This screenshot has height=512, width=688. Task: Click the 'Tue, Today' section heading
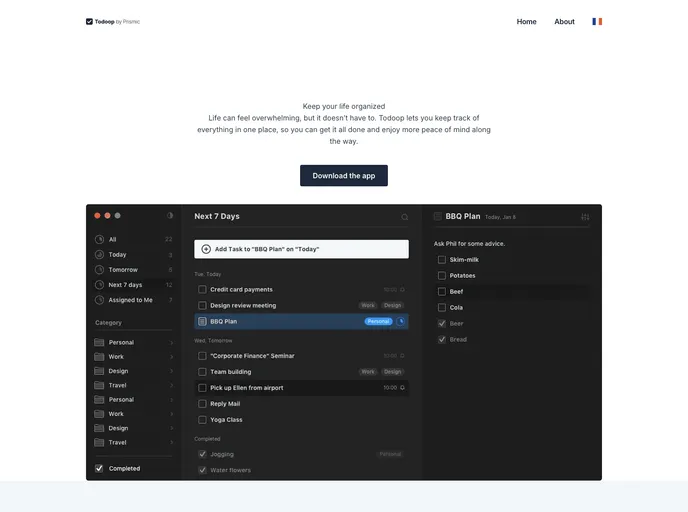pyautogui.click(x=208, y=274)
